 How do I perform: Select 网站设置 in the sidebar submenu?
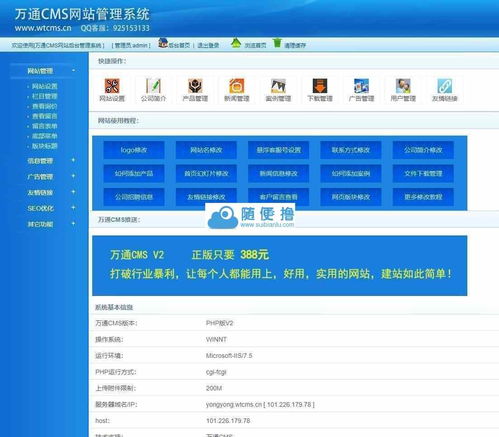click(x=45, y=86)
